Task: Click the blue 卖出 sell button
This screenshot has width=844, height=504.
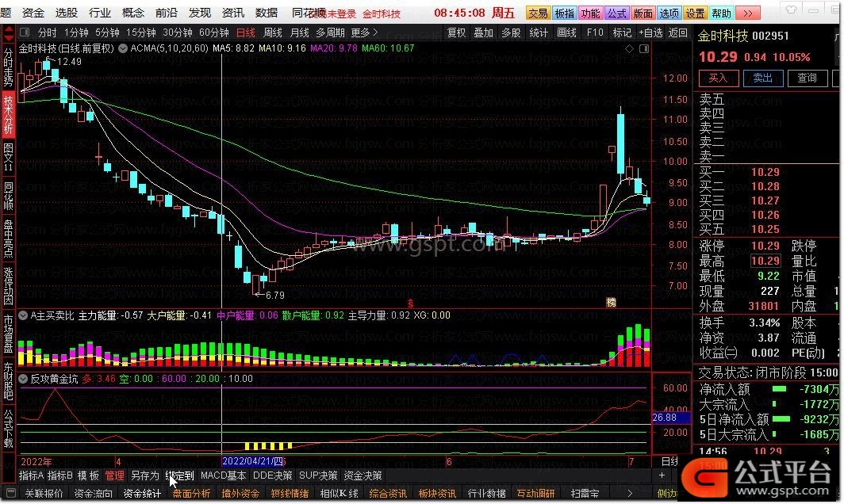Action: [763, 78]
